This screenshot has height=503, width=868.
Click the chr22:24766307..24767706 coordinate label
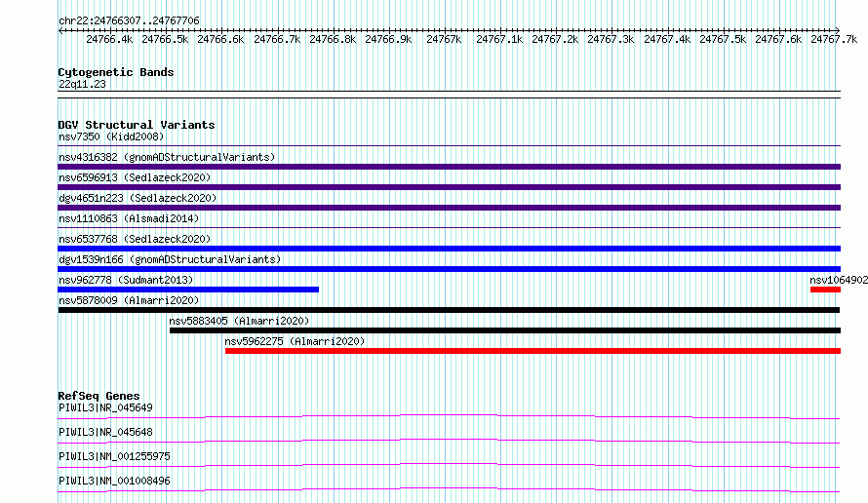129,20
